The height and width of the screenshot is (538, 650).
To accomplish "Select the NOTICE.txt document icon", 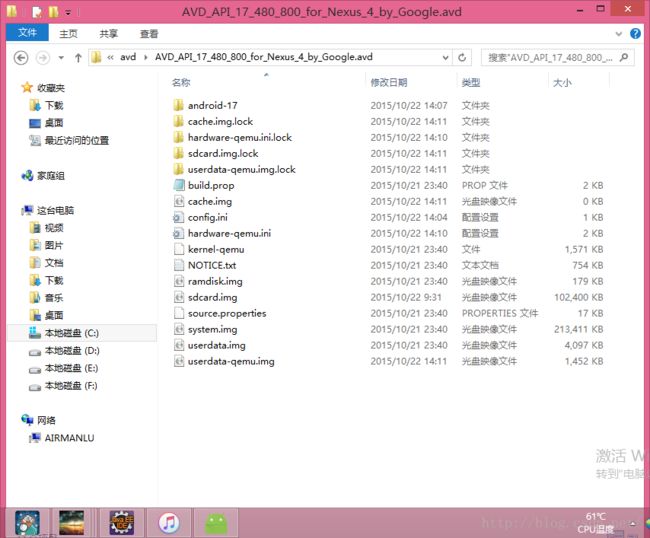I will (x=179, y=265).
